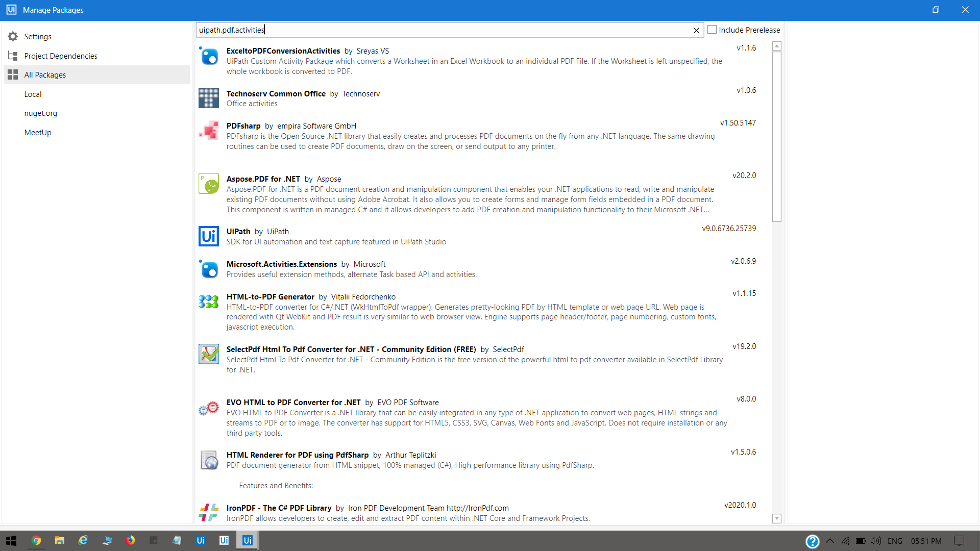Show hidden system tray icons
The width and height of the screenshot is (980, 551).
click(x=830, y=541)
